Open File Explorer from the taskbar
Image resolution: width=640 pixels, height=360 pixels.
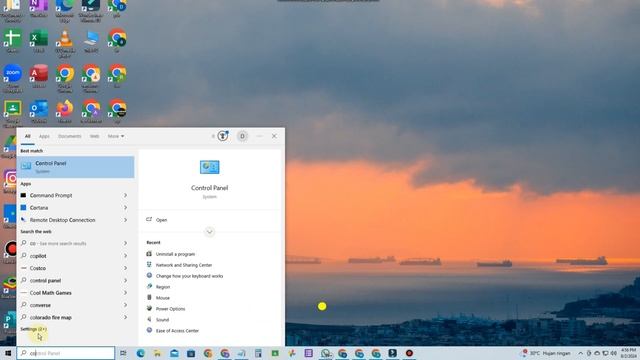(158, 353)
